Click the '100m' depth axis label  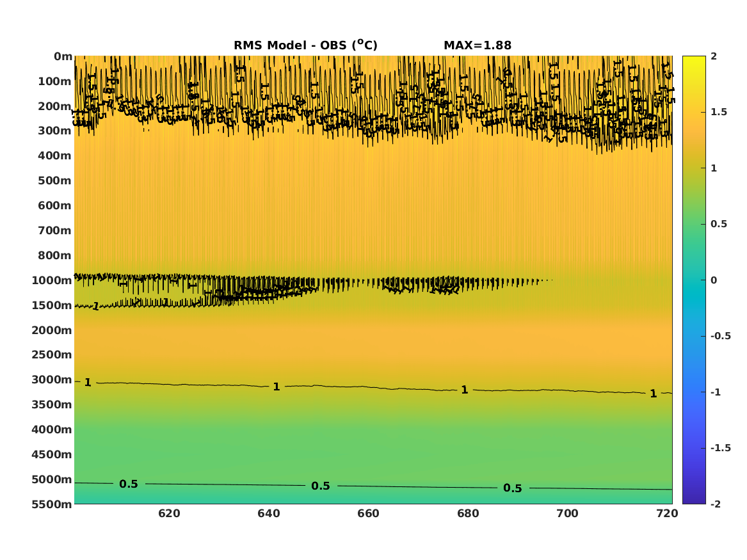(55, 81)
